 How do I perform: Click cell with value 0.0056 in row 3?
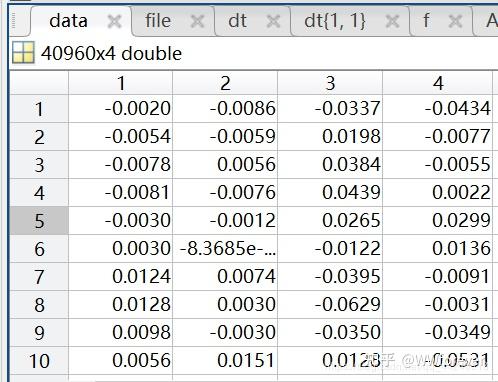225,165
